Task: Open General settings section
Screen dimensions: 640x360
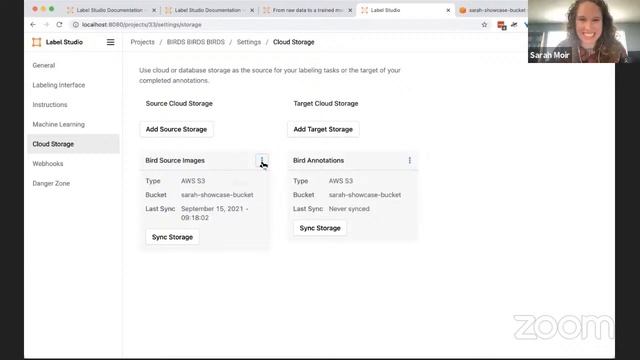Action: (73, 65)
